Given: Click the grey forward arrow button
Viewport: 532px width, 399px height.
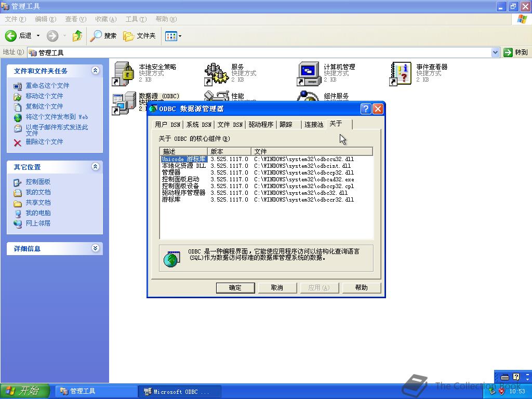Looking at the screenshot, I should [52, 36].
